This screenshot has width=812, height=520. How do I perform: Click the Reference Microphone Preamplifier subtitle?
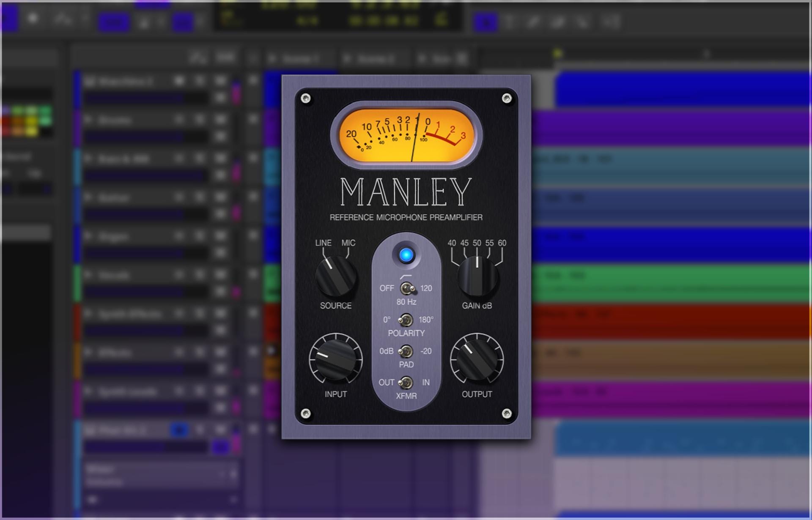point(406,217)
